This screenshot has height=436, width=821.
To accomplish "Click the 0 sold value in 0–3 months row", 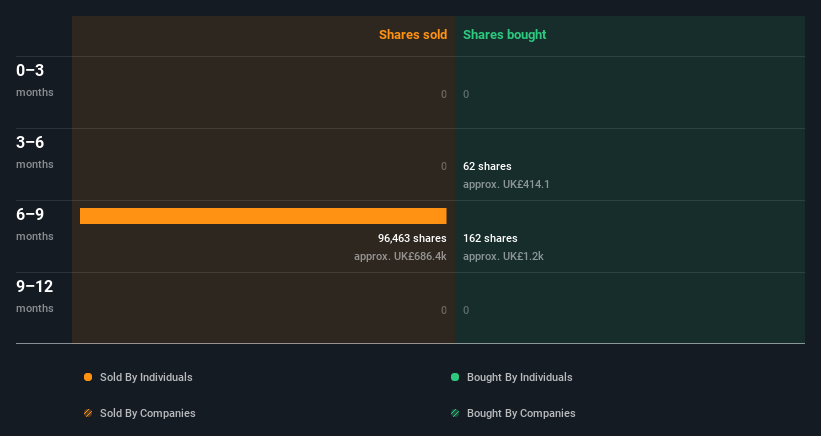I will click(444, 94).
